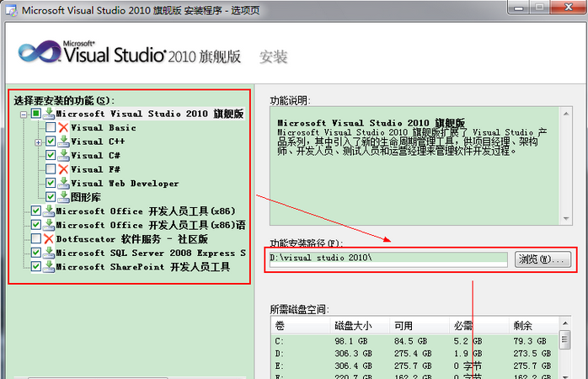Select Visual C++ tree item label
This screenshot has height=379, width=588.
coord(98,141)
